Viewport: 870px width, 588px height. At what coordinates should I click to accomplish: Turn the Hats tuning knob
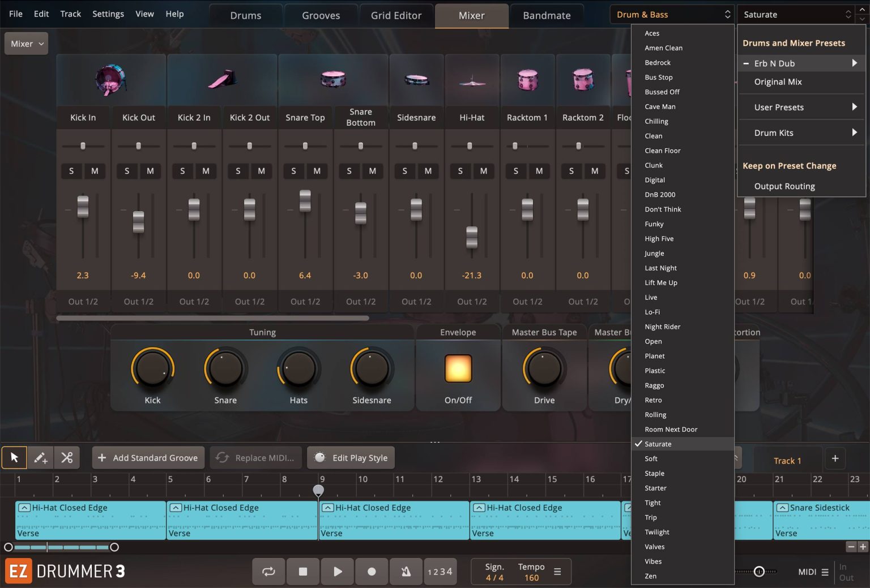[x=298, y=368]
